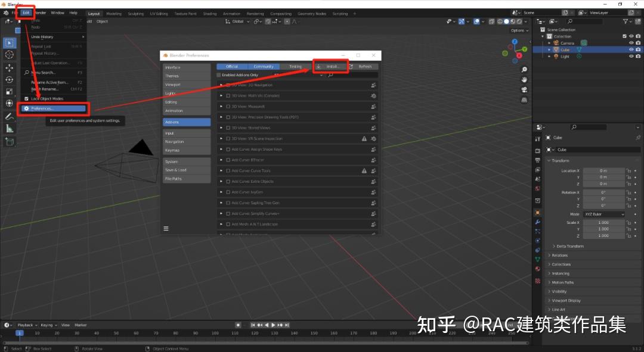Choose Preferences from Edit menu
Screen dimensions: 644x352
[54, 108]
